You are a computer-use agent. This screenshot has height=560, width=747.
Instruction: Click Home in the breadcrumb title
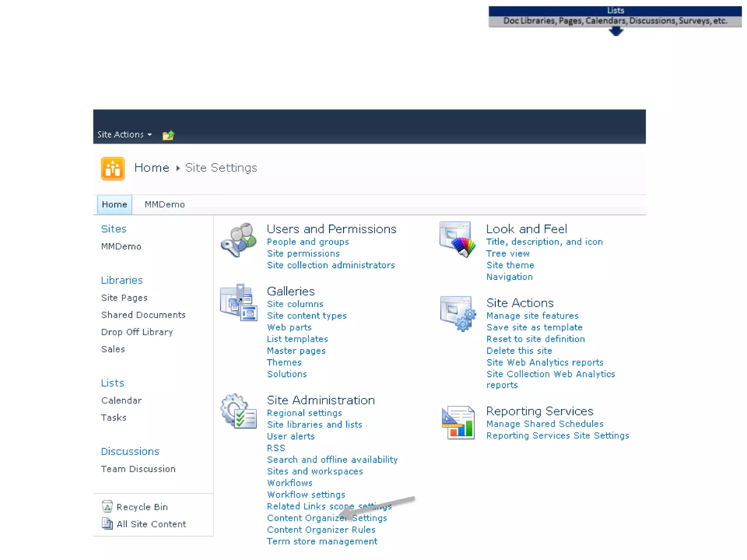pos(152,168)
